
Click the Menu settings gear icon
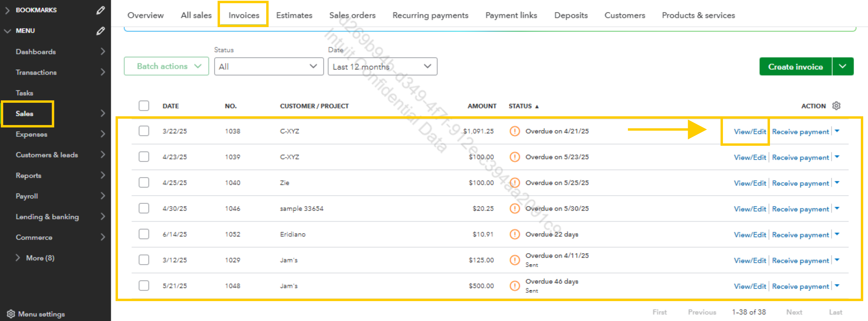coord(11,314)
